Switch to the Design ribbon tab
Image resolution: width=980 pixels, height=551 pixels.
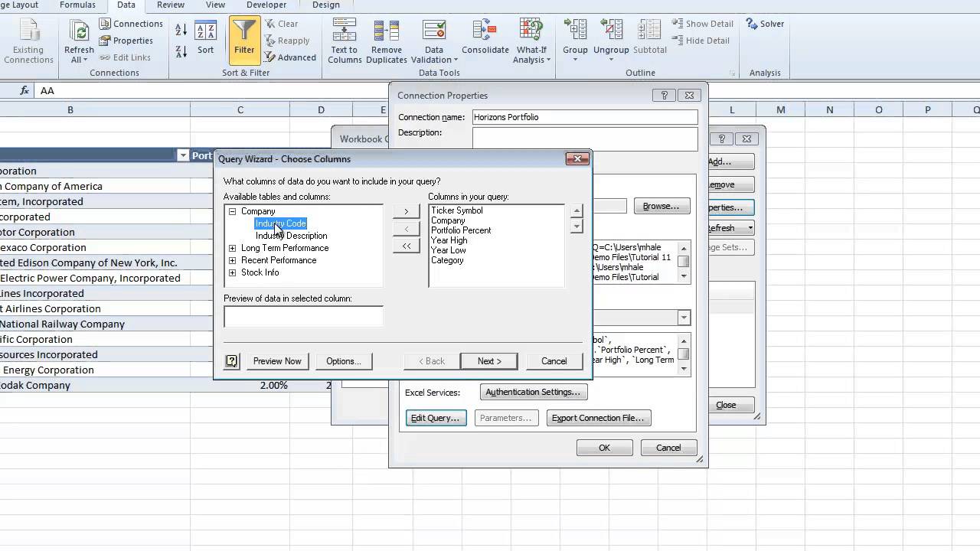(x=325, y=5)
